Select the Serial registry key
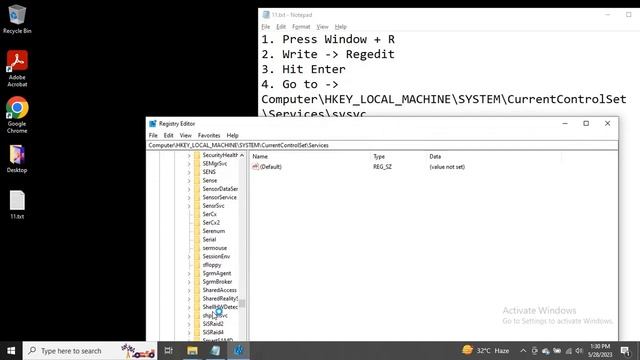The height and width of the screenshot is (360, 640). click(x=209, y=240)
